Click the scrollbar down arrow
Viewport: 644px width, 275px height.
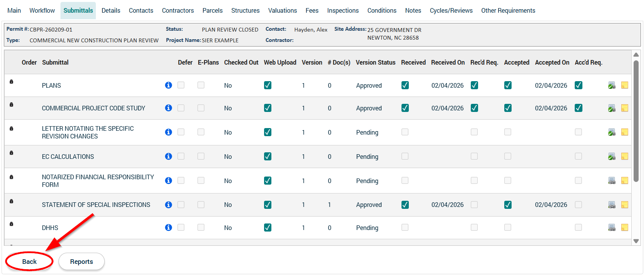point(636,241)
